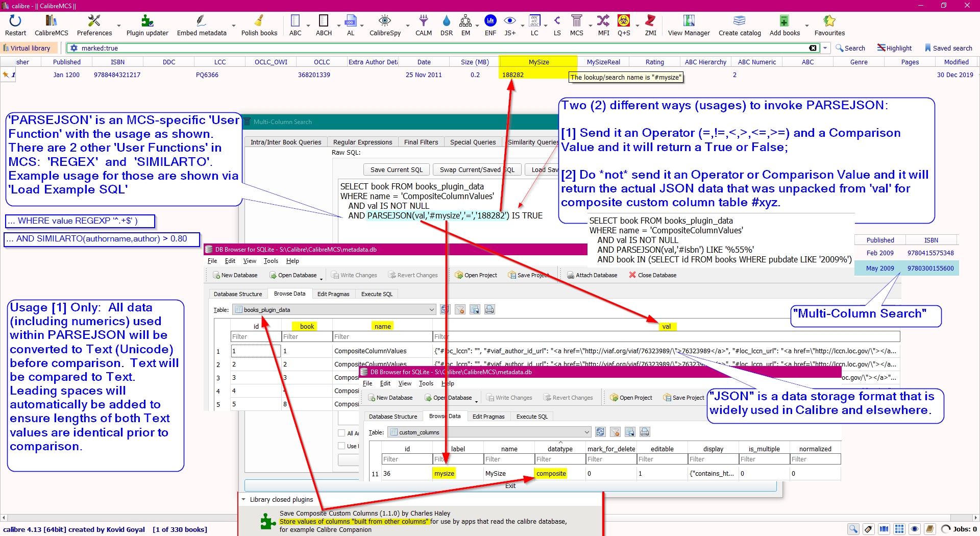Screen dimensions: 980x536
Task: Print the books_plugin_data table
Action: click(x=489, y=310)
